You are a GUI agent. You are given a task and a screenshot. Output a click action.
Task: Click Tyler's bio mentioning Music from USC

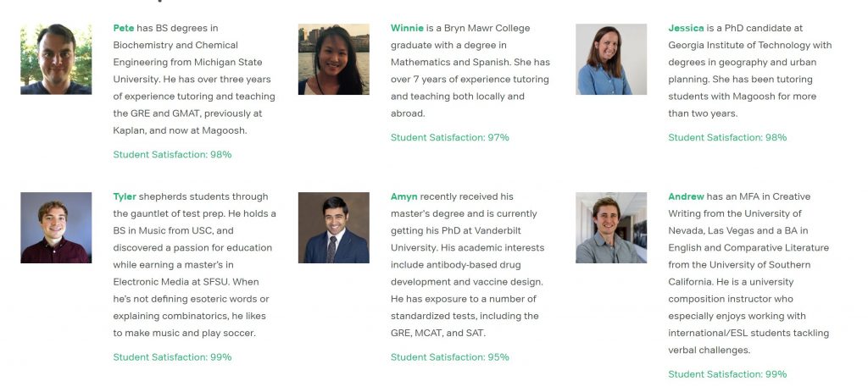[194, 265]
